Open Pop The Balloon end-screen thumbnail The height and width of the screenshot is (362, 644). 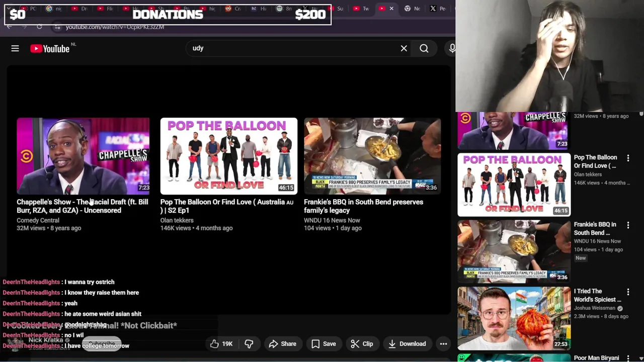(228, 156)
